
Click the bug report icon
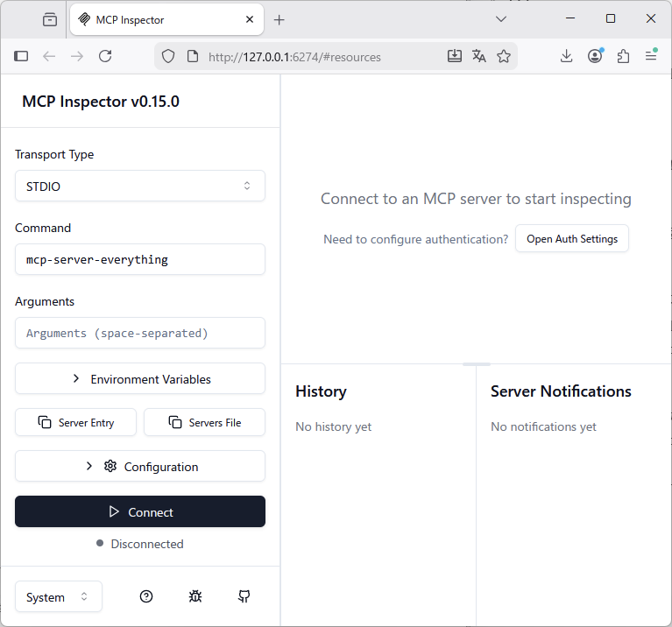tap(195, 596)
